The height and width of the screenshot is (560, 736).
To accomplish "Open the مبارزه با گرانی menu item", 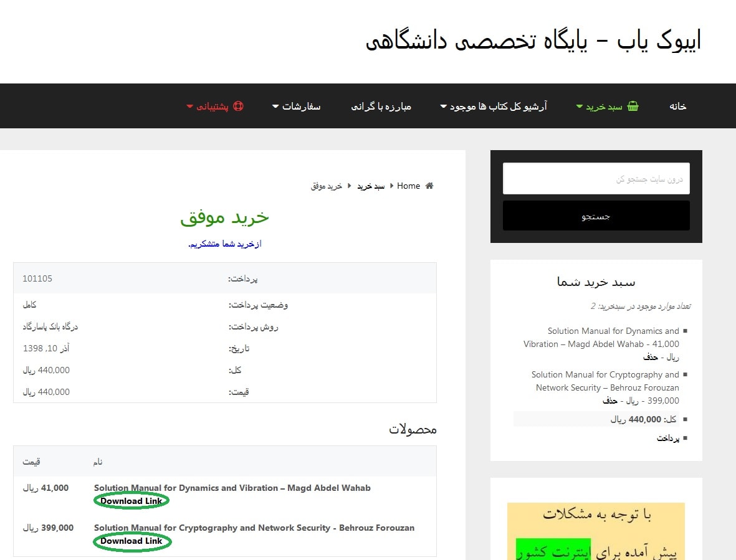I will pos(381,107).
